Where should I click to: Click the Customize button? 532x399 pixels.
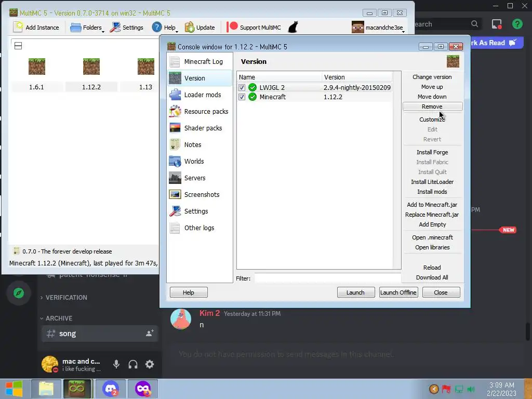[x=432, y=119]
